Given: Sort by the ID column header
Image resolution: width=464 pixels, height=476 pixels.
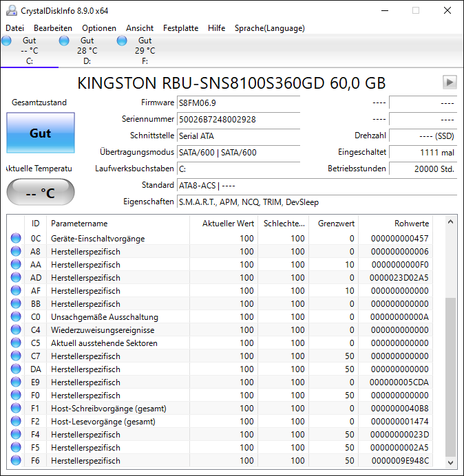Looking at the screenshot, I should click(x=35, y=224).
